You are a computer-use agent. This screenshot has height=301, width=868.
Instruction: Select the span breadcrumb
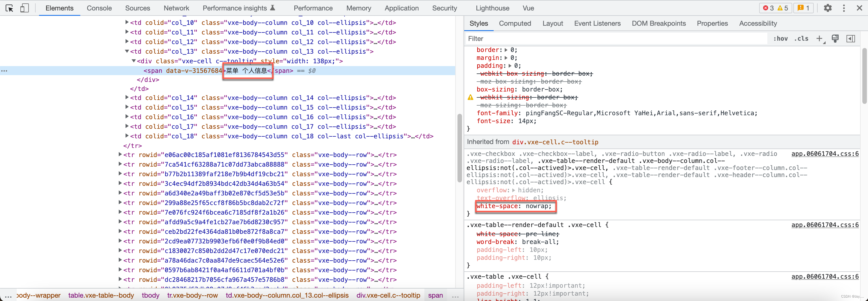[x=435, y=295]
